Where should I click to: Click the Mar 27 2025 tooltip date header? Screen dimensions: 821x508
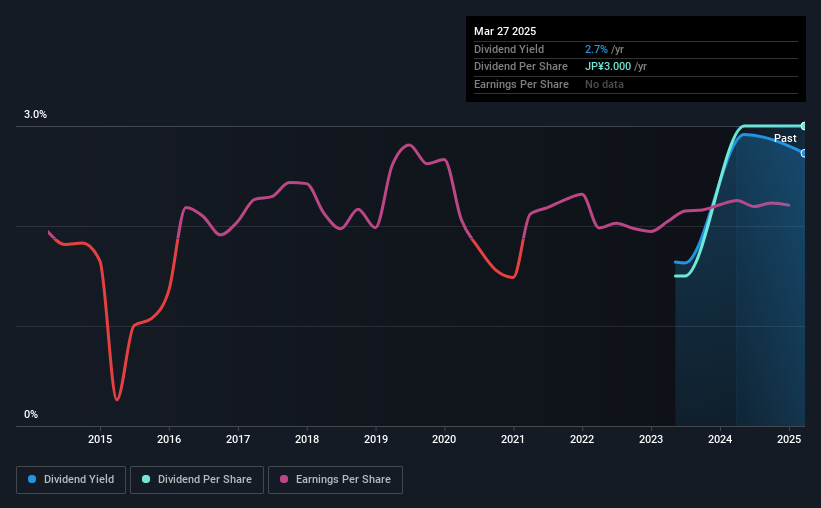coord(505,31)
